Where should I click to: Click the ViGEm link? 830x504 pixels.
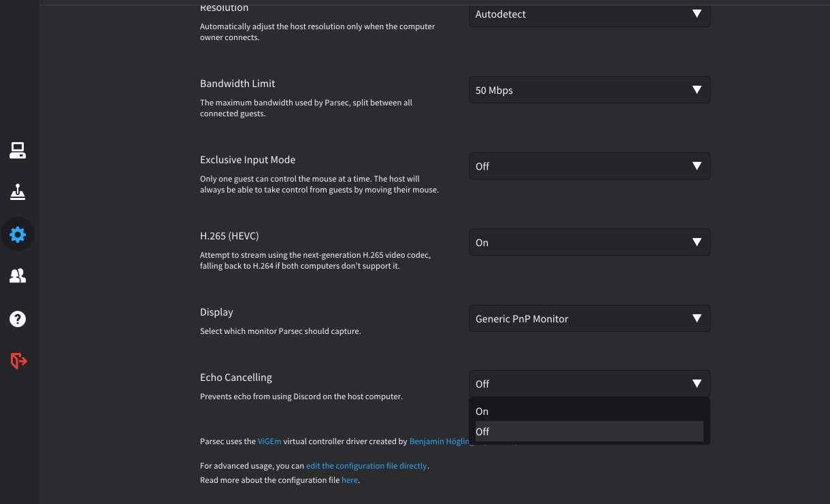pos(269,441)
